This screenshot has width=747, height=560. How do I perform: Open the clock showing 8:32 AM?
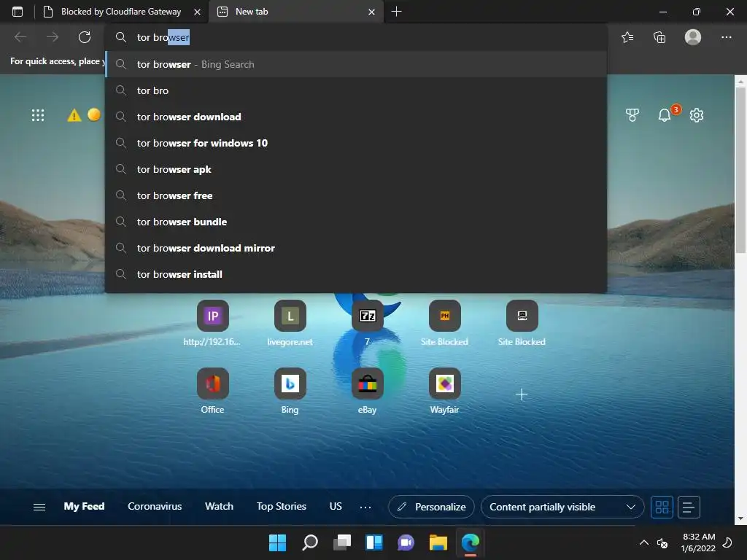[x=698, y=542]
